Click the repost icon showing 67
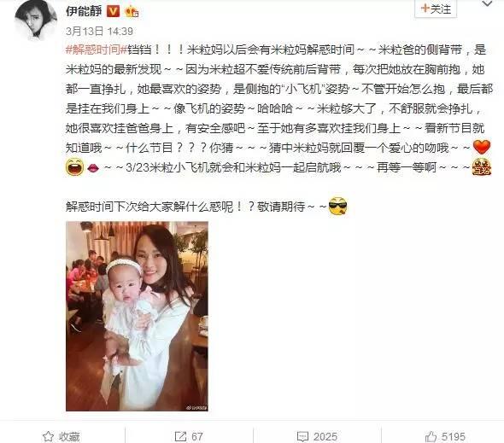Image resolution: width=504 pixels, height=443 pixels. pos(180,436)
